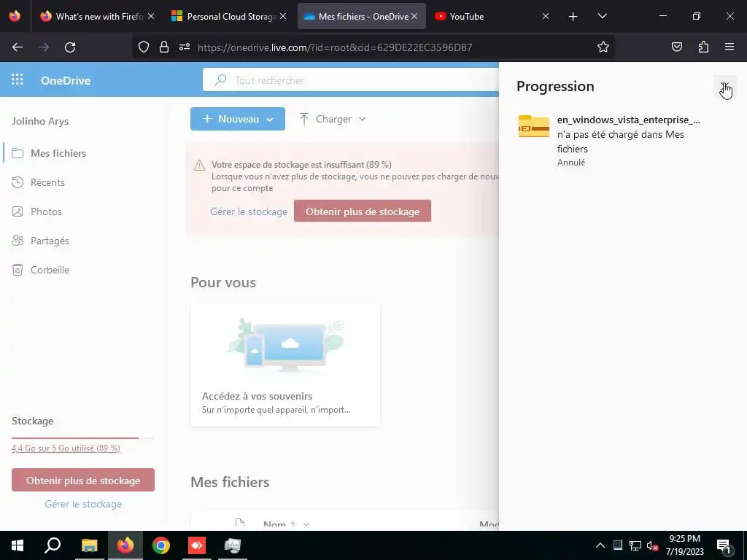
Task: Click Obtenir plus de stockage in banner
Action: tap(363, 211)
